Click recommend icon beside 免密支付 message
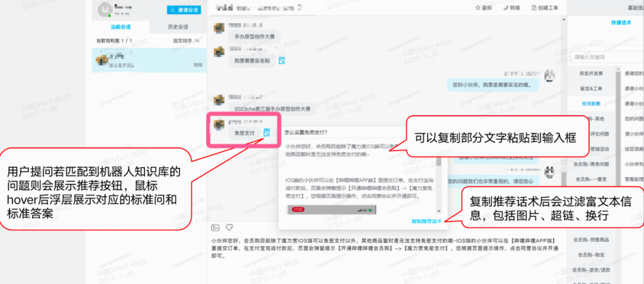Viewport: 644px width, 284px height. [267, 133]
